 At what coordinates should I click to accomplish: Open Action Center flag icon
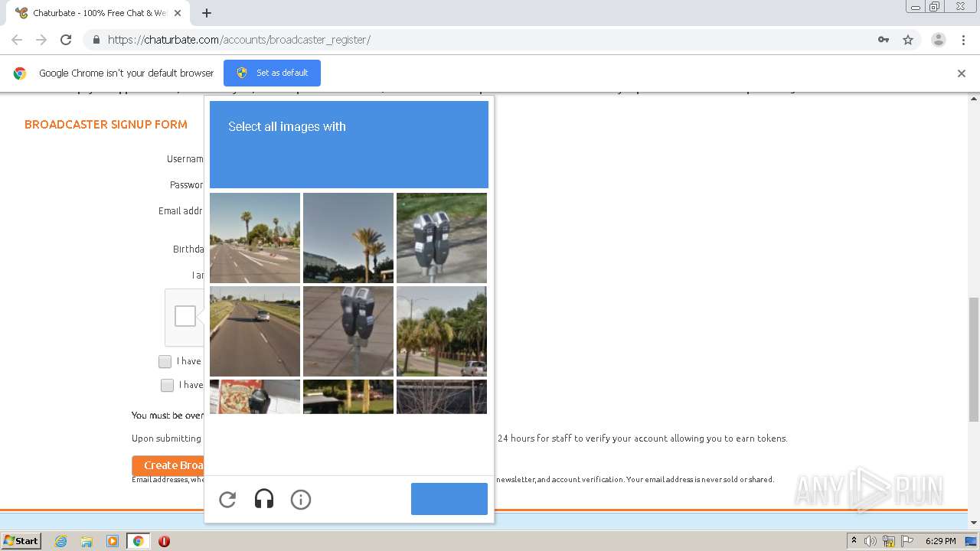[x=907, y=541]
